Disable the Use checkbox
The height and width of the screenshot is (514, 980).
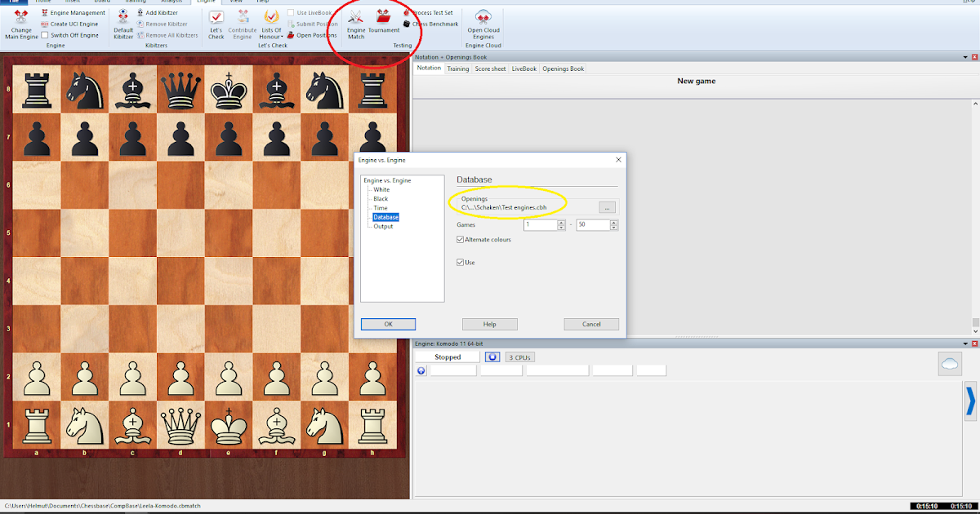460,262
